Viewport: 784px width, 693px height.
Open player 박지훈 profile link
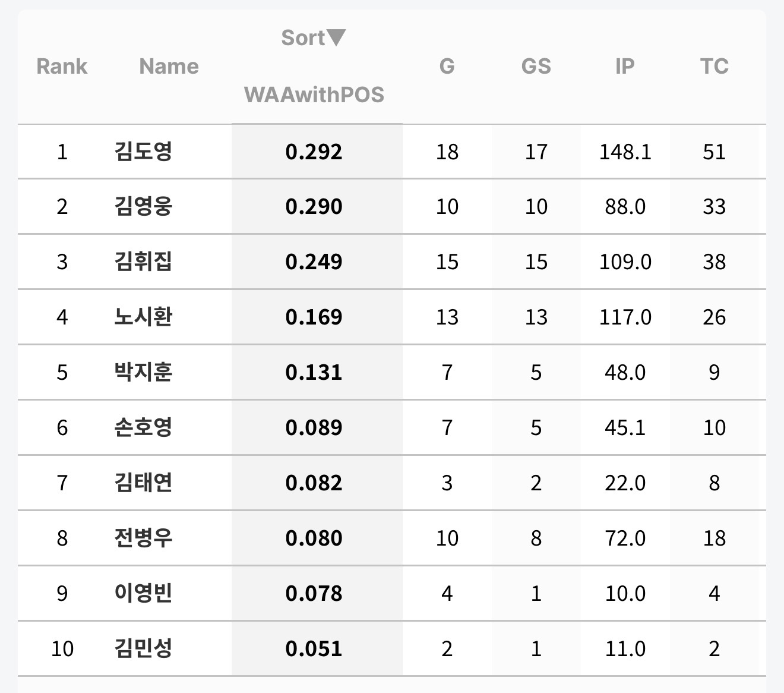tap(143, 373)
